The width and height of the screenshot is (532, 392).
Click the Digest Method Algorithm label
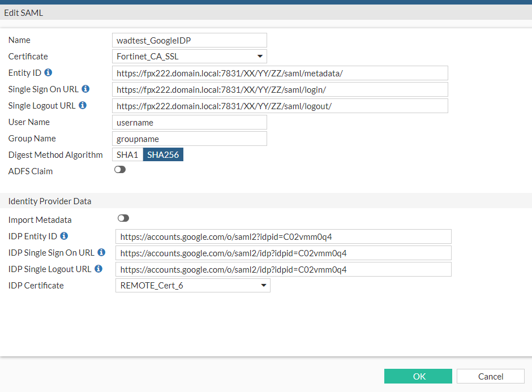point(55,154)
